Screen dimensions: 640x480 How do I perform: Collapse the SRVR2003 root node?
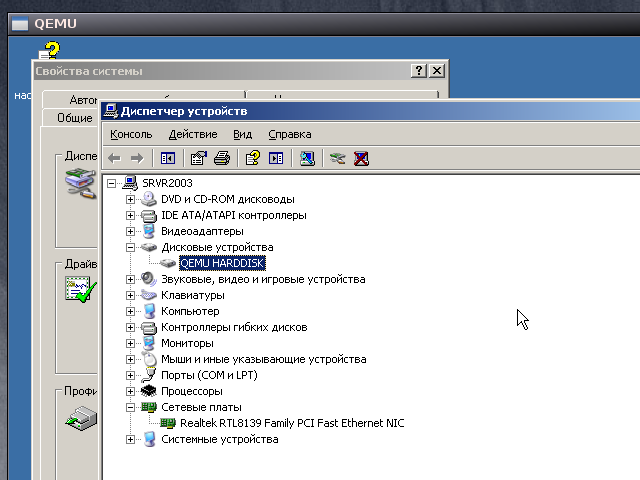click(111, 183)
